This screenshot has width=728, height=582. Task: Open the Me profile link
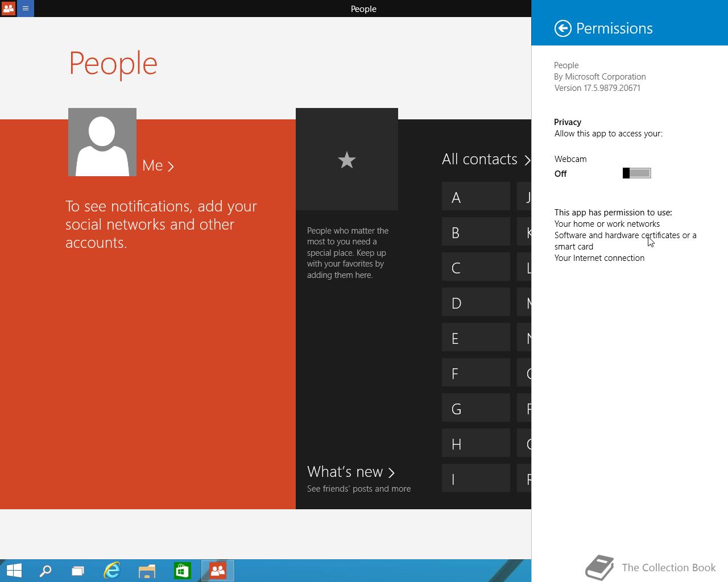click(x=158, y=165)
